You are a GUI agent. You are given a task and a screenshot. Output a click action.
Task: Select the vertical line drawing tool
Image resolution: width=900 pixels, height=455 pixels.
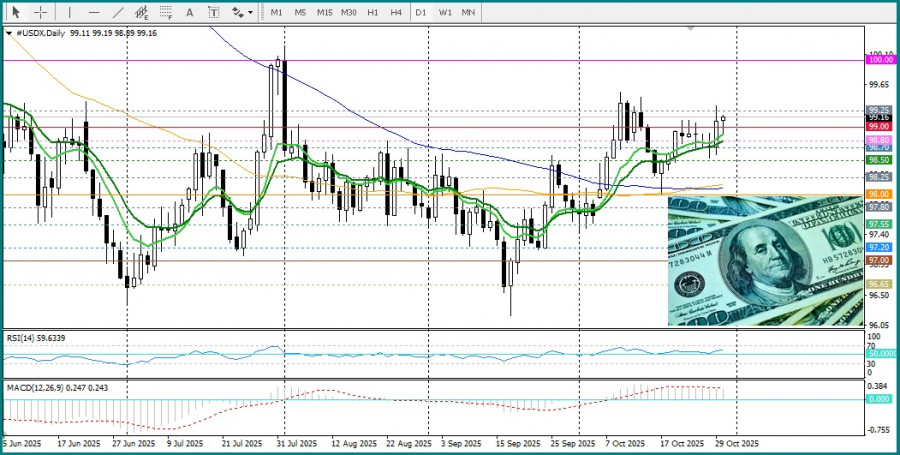(x=69, y=12)
